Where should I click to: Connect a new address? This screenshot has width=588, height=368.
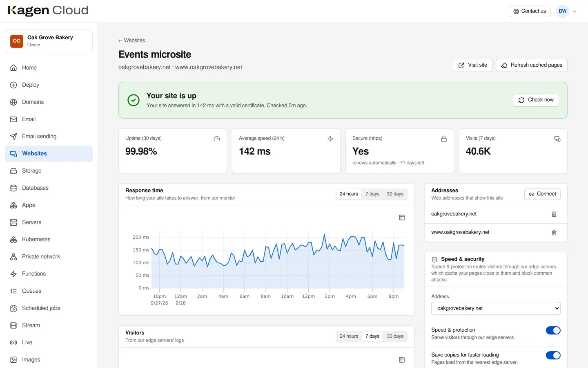pos(542,194)
